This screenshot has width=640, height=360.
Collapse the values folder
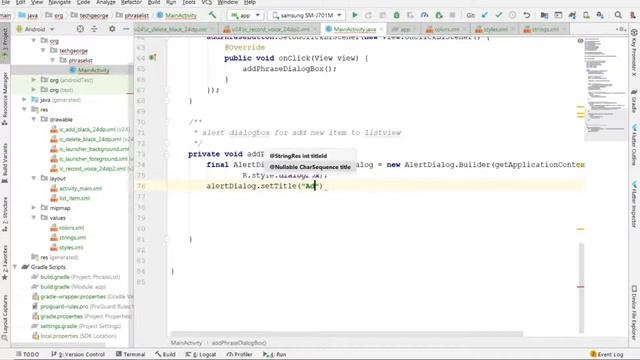(34, 218)
